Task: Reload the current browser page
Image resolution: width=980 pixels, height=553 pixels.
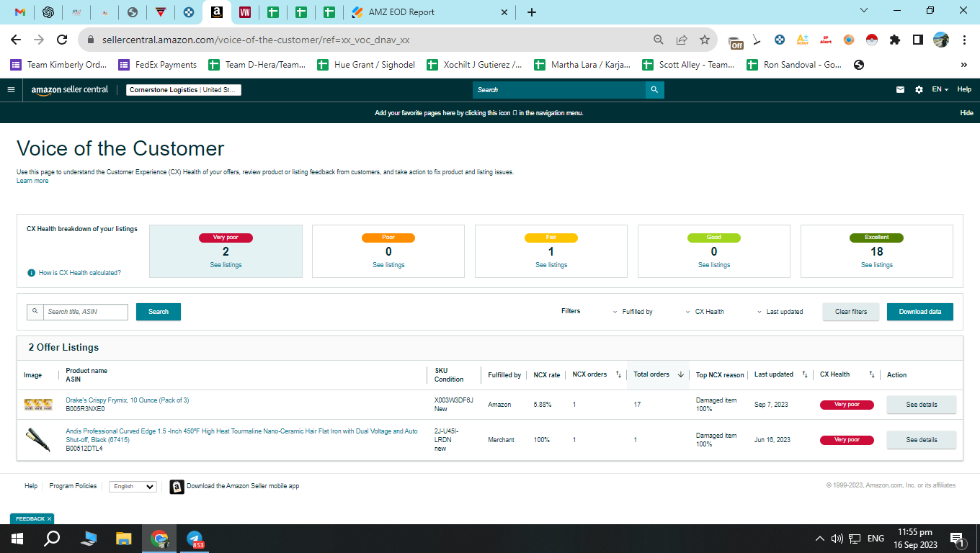Action: (62, 40)
